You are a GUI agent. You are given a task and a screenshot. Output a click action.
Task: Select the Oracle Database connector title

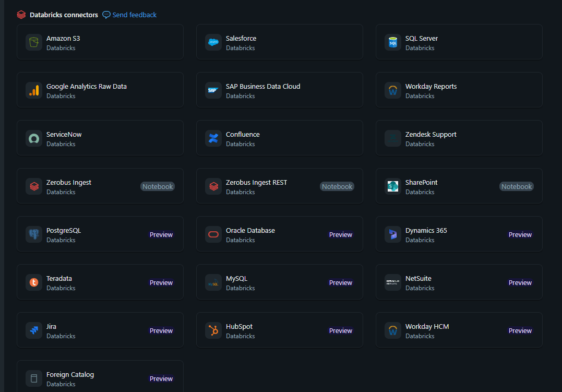250,231
